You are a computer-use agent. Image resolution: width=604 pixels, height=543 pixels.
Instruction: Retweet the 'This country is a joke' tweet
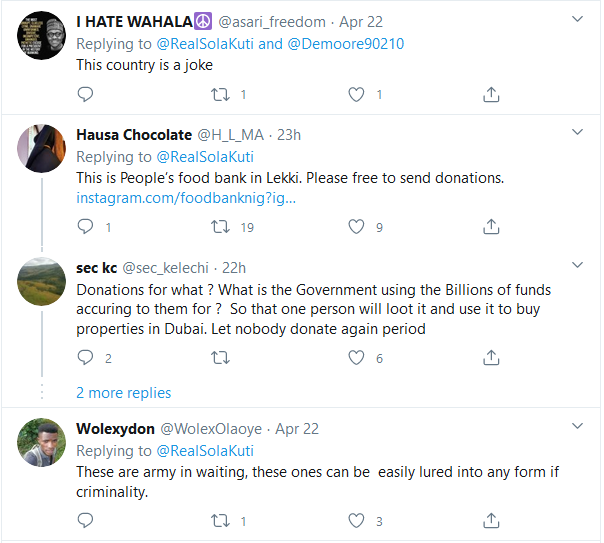[x=221, y=95]
